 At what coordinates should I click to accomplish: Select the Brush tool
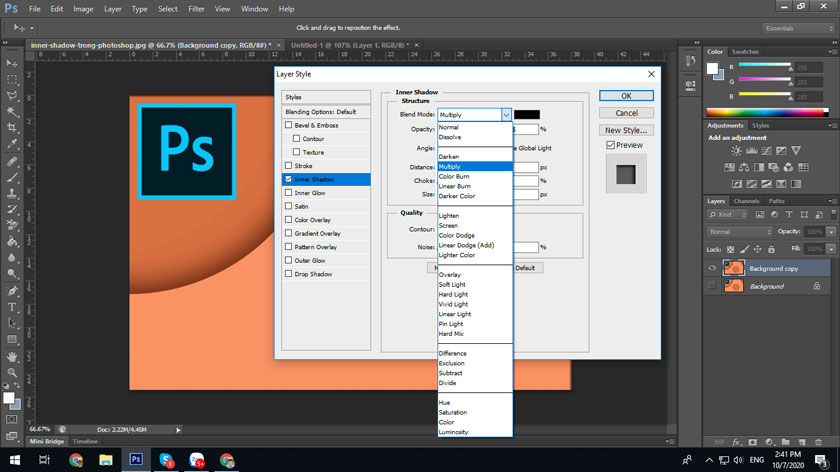pyautogui.click(x=12, y=177)
